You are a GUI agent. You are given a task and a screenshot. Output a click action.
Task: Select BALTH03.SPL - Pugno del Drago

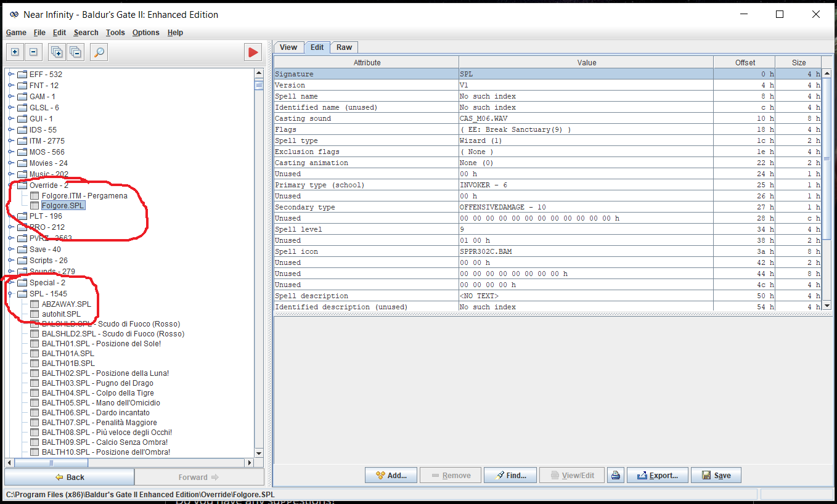tap(97, 383)
